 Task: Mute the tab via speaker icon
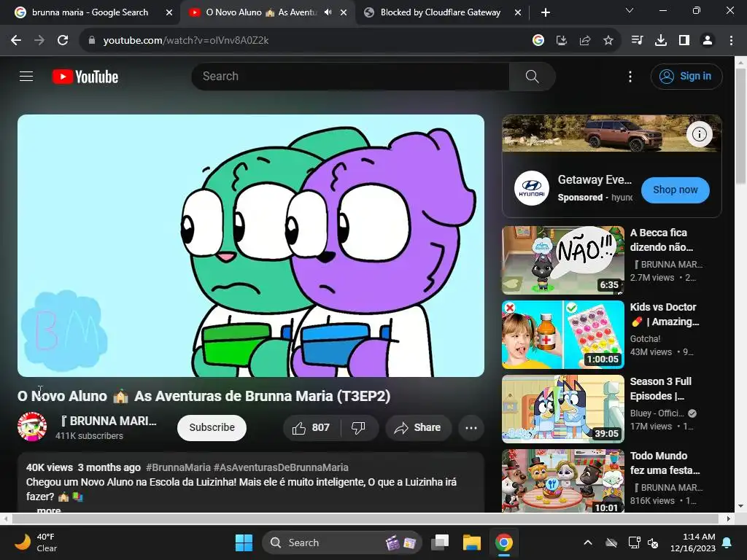328,12
